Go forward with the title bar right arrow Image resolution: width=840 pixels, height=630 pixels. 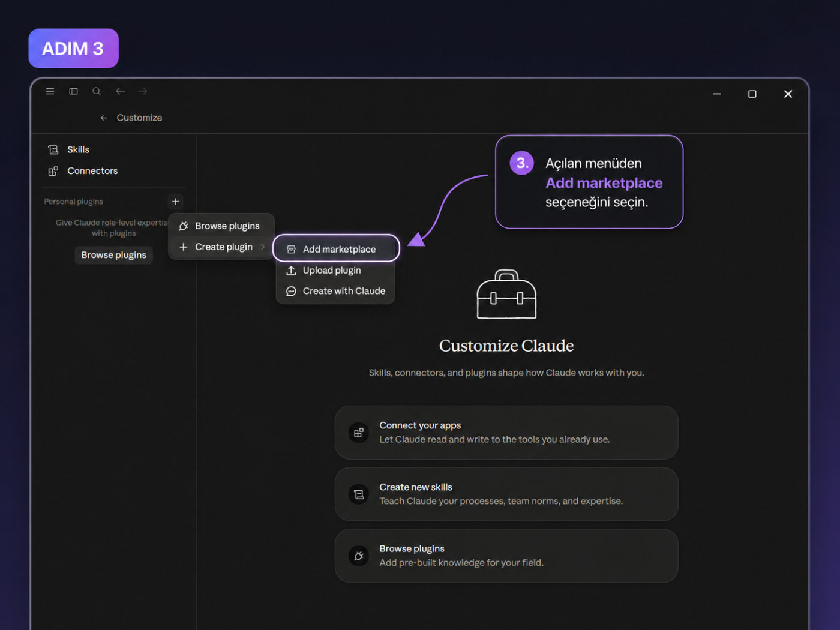click(x=142, y=91)
